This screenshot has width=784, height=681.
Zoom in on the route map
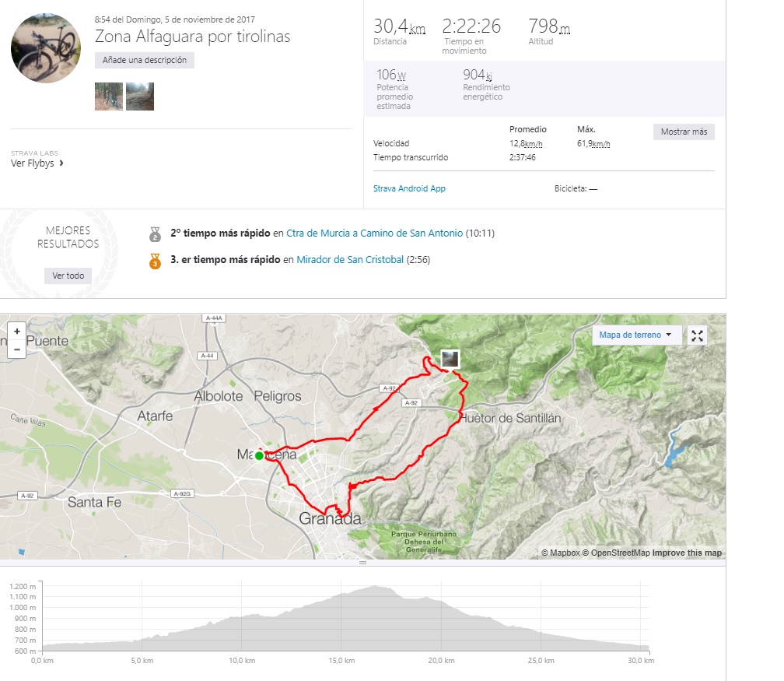[x=16, y=332]
